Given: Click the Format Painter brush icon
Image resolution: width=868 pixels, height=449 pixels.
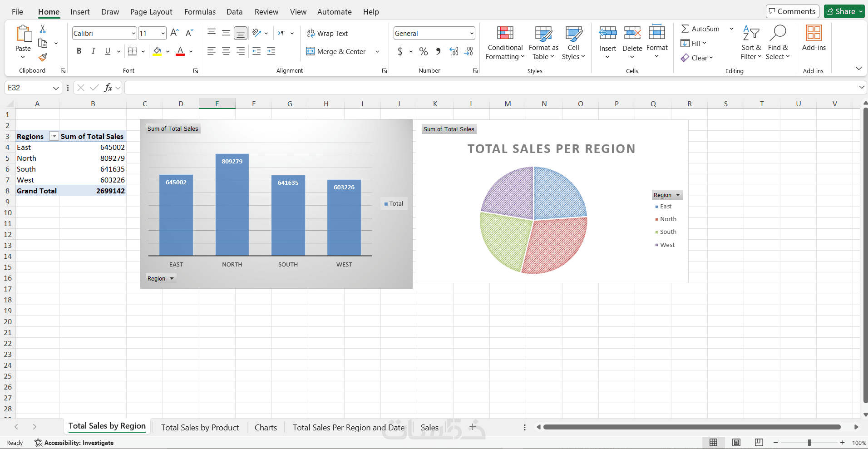Looking at the screenshot, I should pyautogui.click(x=43, y=57).
